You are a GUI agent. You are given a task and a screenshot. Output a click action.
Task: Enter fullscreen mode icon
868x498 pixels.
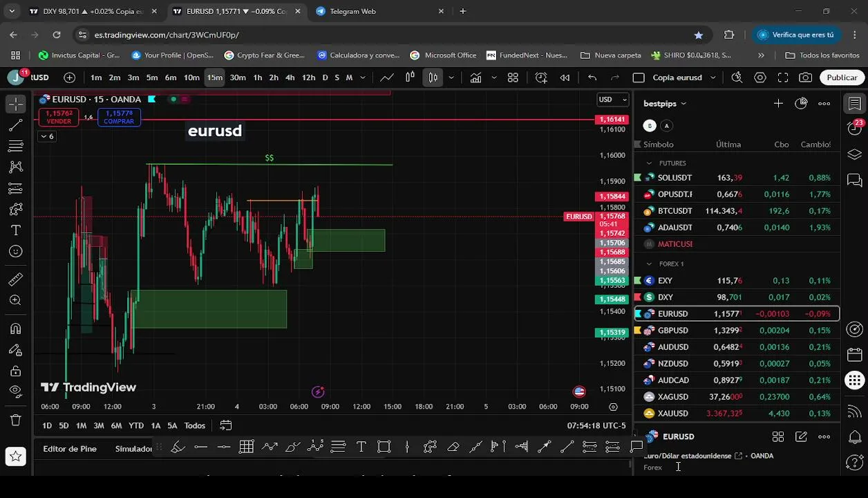point(783,77)
